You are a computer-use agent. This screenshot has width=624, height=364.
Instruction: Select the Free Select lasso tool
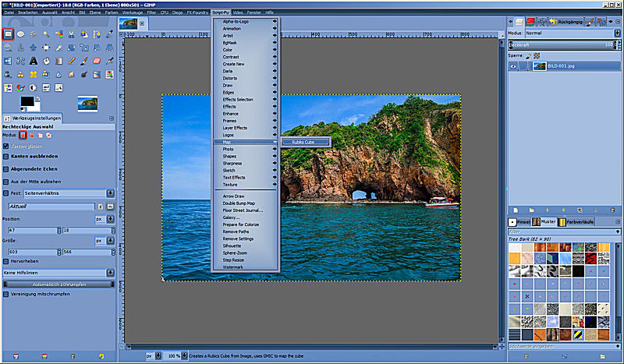[x=34, y=34]
